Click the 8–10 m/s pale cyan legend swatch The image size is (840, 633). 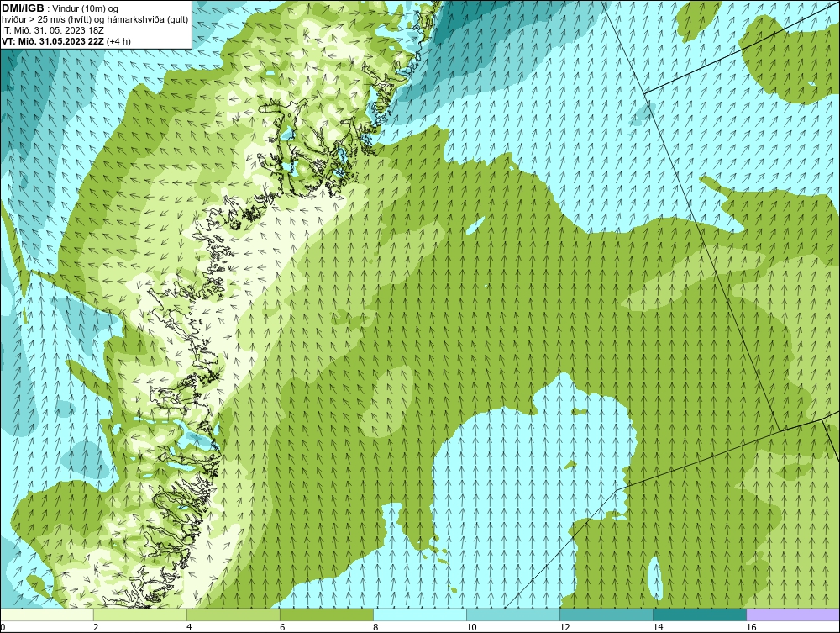[x=419, y=615]
